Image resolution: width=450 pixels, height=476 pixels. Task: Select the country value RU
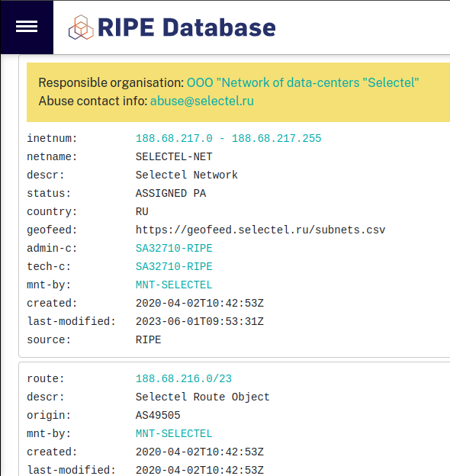click(x=142, y=211)
